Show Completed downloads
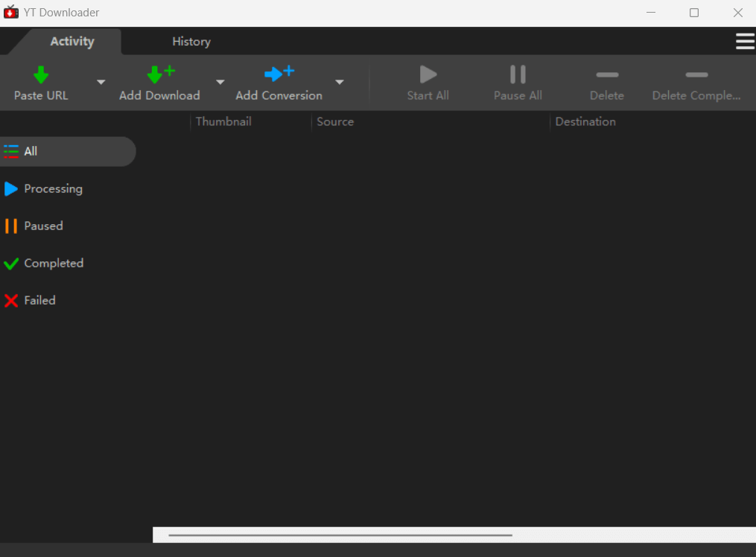This screenshot has width=756, height=557. pyautogui.click(x=53, y=264)
